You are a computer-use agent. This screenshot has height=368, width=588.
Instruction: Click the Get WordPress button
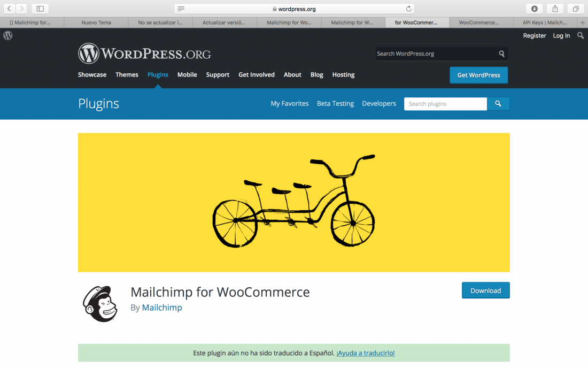click(479, 75)
